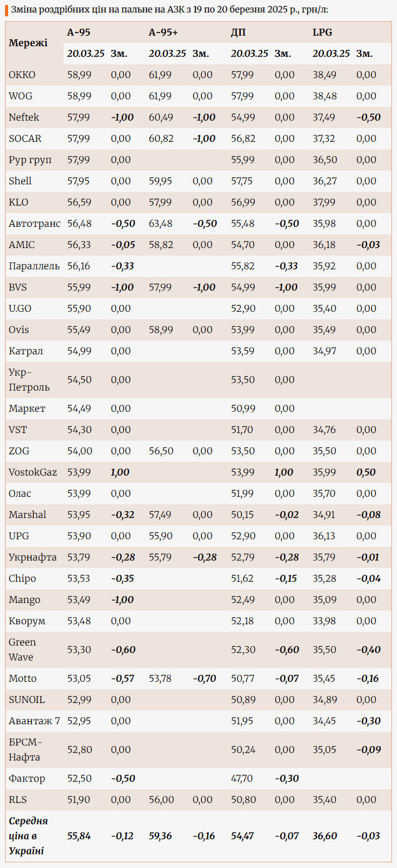Select the A-95 column header
Viewport: 397px width, 868px height.
point(79,32)
